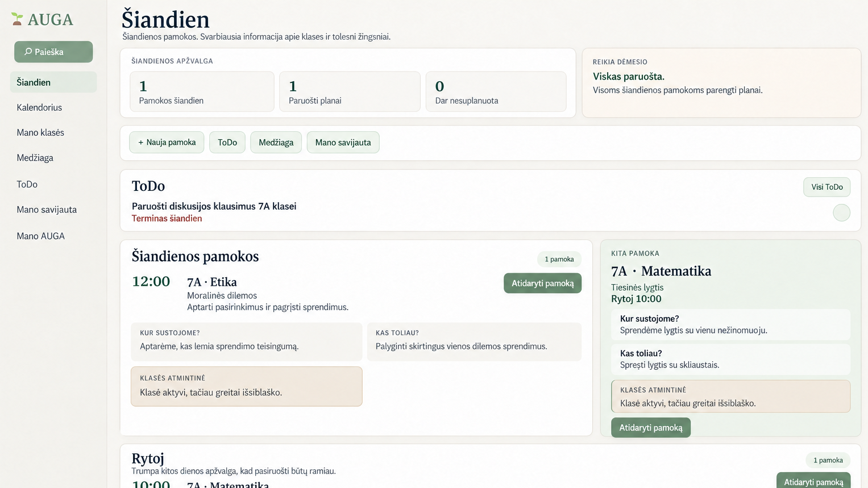868x488 pixels.
Task: Click the 'Tiesinės lygtis' topic text
Action: 637,287
